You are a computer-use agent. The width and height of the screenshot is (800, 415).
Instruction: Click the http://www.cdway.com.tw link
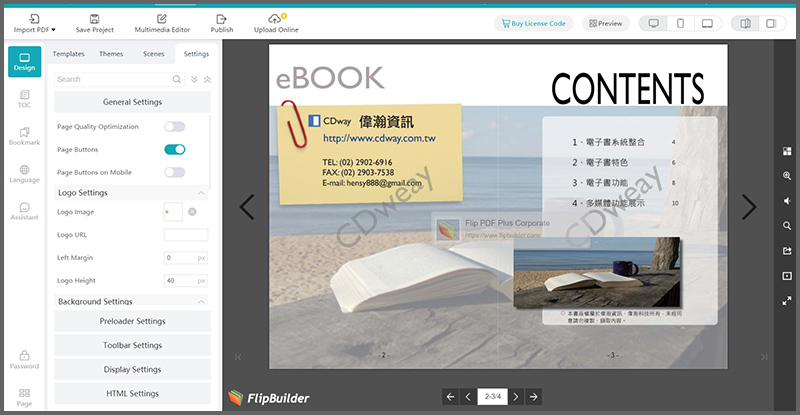point(379,138)
